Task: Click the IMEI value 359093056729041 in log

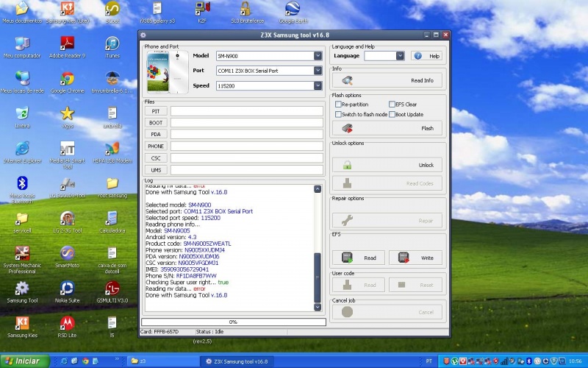Action: click(184, 269)
